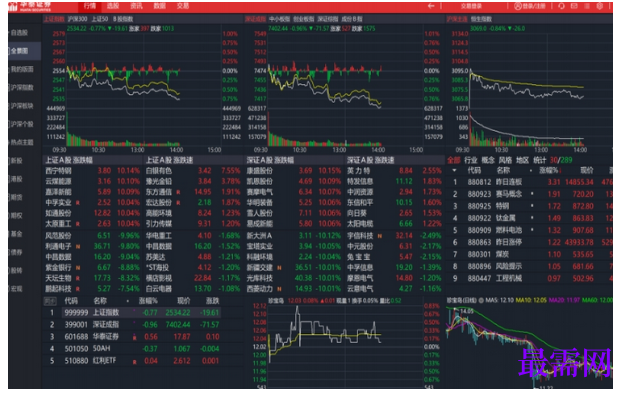Click the customer service headset icon

pyautogui.click(x=561, y=6)
